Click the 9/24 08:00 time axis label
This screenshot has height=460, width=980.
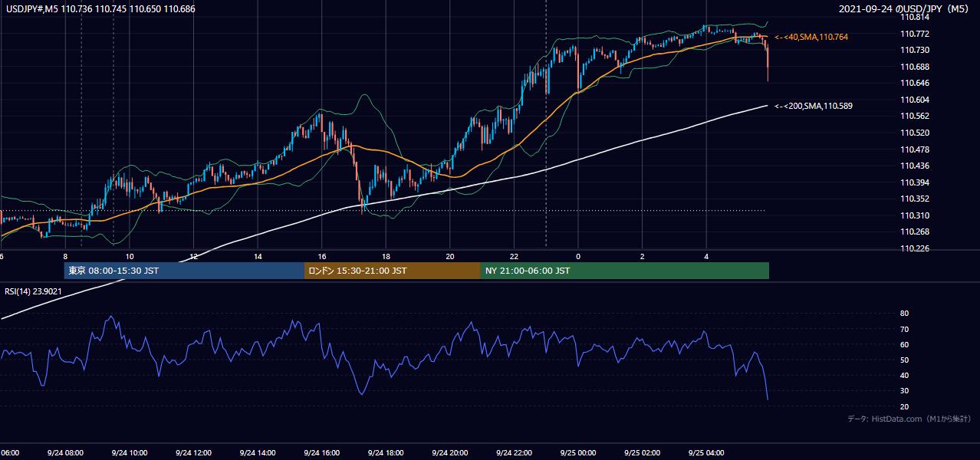pos(64,453)
